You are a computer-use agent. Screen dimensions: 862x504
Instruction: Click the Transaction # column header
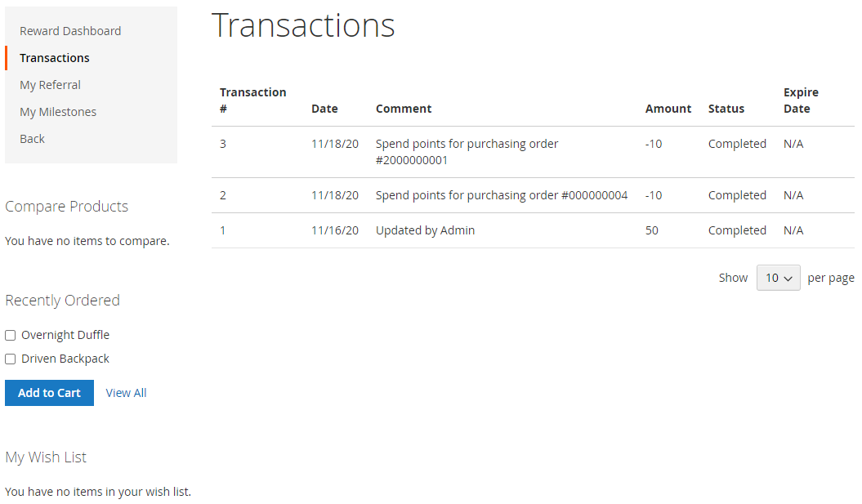tap(252, 100)
